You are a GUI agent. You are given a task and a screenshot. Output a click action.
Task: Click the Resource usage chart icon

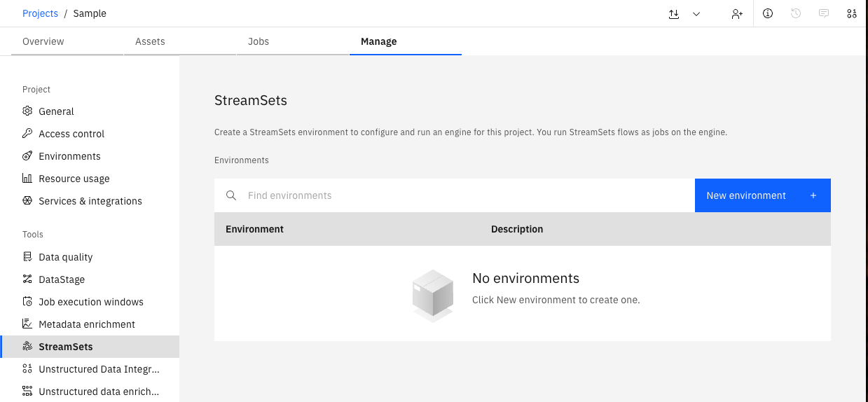(27, 179)
